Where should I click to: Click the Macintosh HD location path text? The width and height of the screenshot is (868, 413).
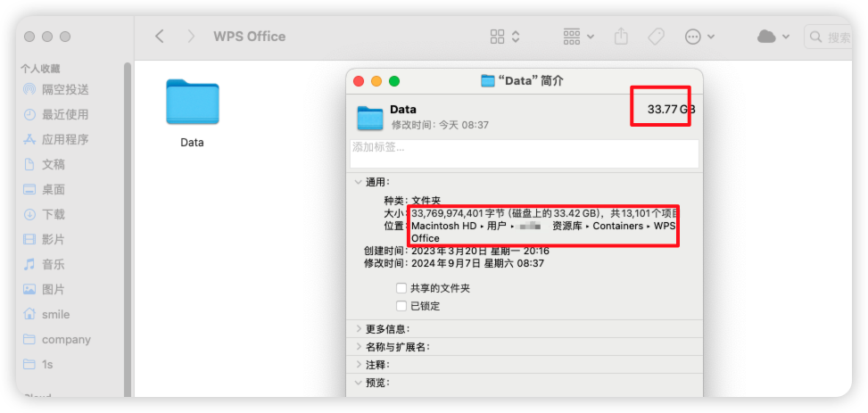(x=544, y=232)
